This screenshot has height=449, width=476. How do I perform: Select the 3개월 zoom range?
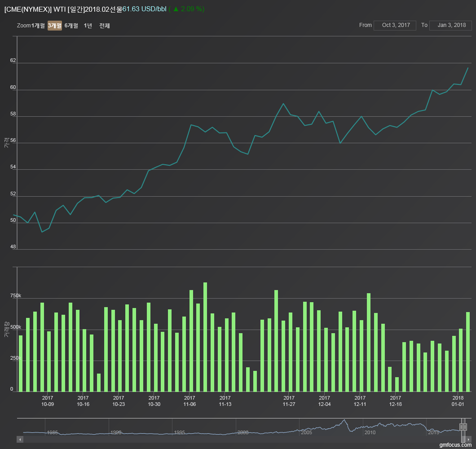(x=54, y=26)
